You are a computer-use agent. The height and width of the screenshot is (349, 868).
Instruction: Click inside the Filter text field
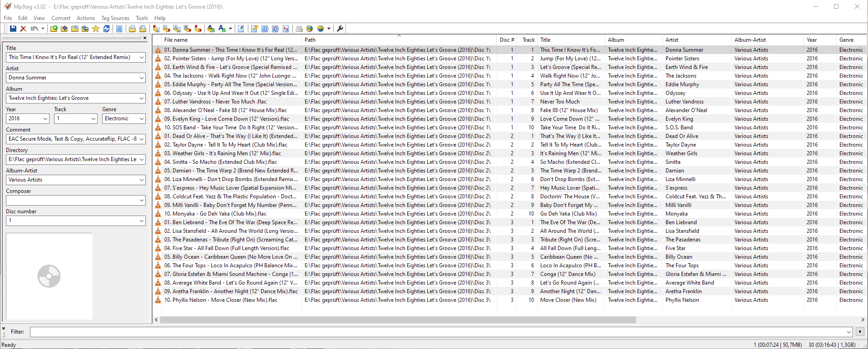pyautogui.click(x=438, y=332)
